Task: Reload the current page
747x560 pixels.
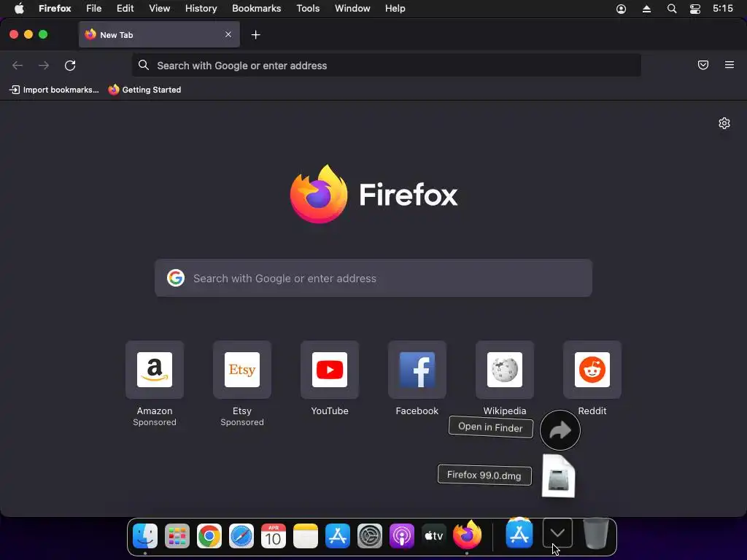Action: pos(70,65)
